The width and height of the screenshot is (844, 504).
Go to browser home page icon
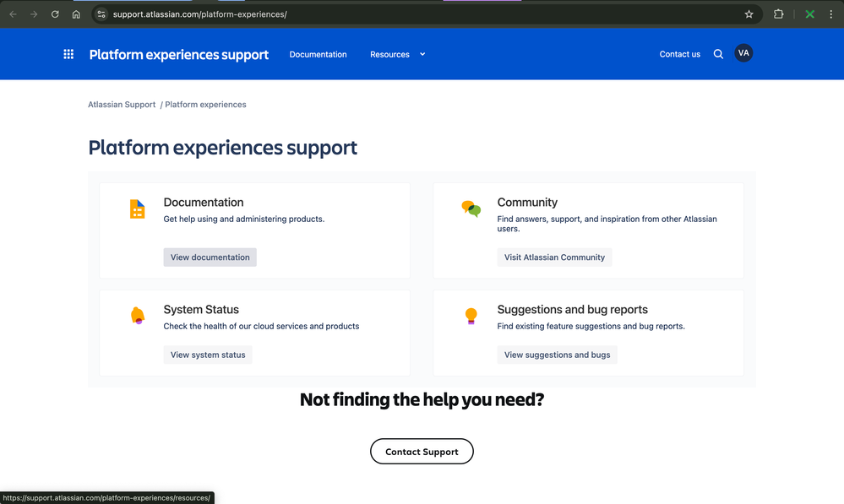tap(76, 14)
